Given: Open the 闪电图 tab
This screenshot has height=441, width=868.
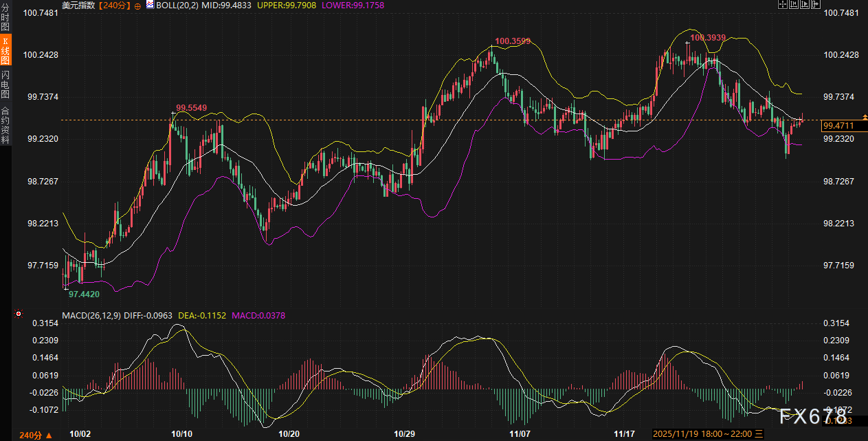Looking at the screenshot, I should 5,84.
